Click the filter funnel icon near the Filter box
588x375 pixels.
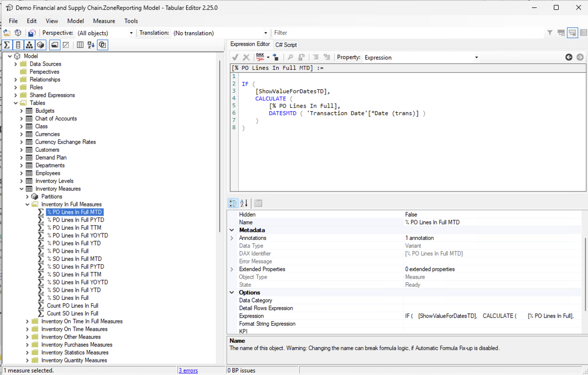tap(550, 33)
